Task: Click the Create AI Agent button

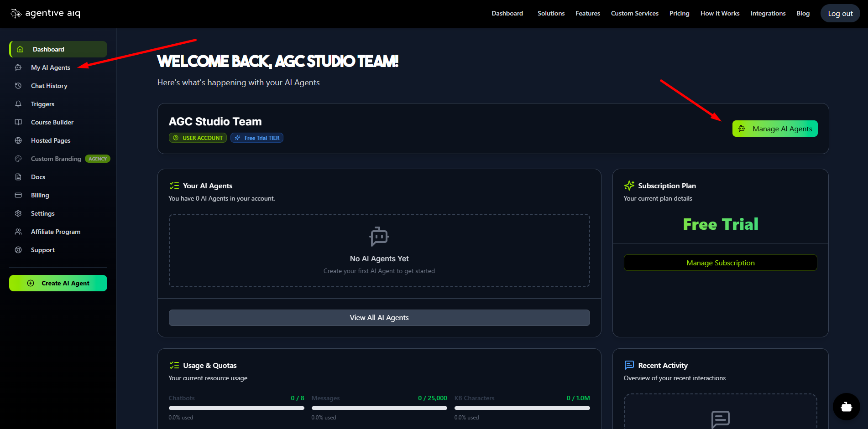Action: pyautogui.click(x=58, y=283)
